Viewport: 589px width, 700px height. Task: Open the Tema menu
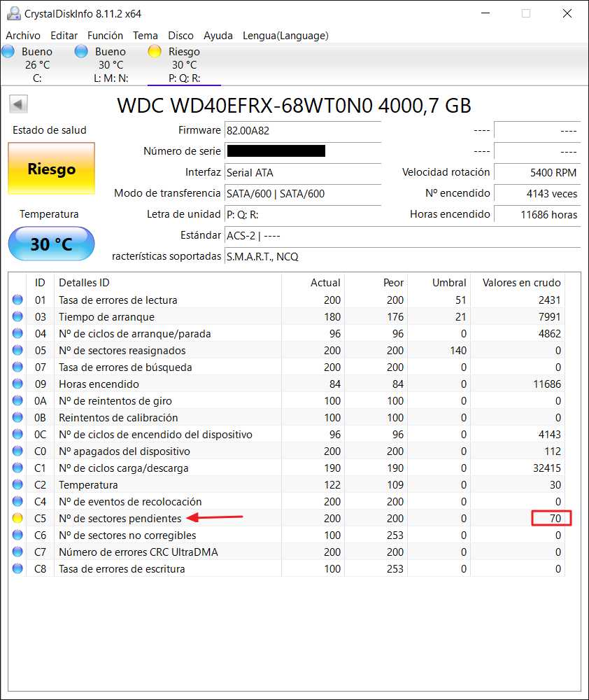tap(145, 35)
